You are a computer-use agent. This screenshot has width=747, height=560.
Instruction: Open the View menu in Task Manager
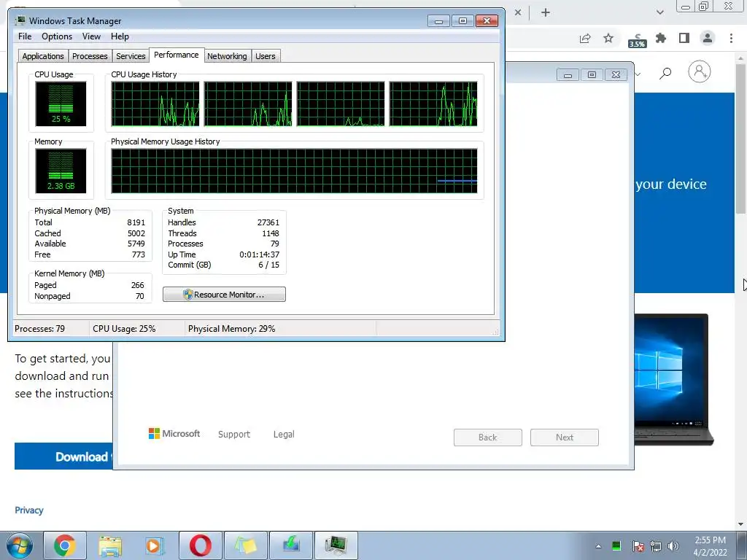(x=91, y=36)
